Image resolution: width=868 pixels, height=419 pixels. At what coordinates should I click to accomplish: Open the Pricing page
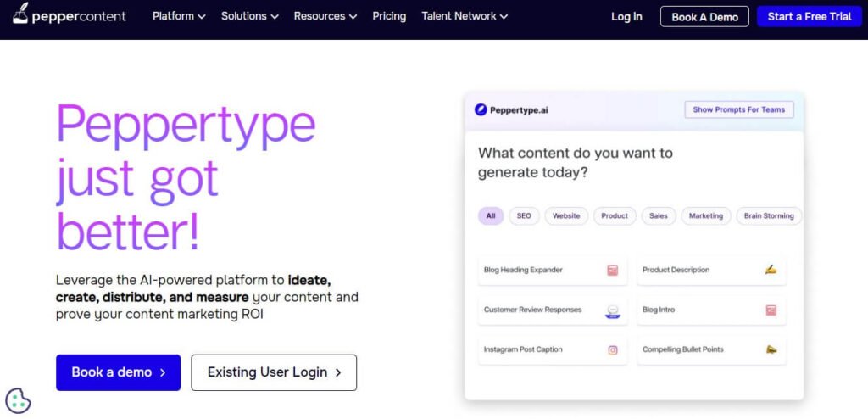[x=389, y=16]
